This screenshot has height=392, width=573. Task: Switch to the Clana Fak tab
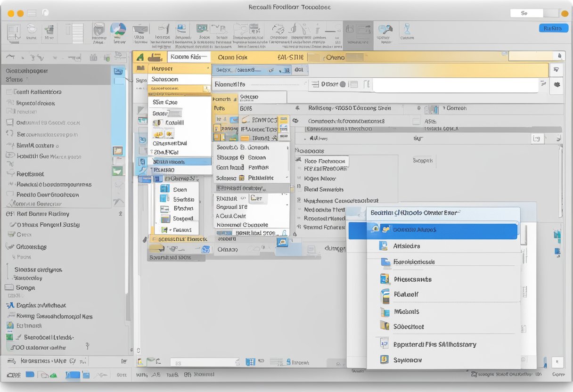(x=232, y=57)
